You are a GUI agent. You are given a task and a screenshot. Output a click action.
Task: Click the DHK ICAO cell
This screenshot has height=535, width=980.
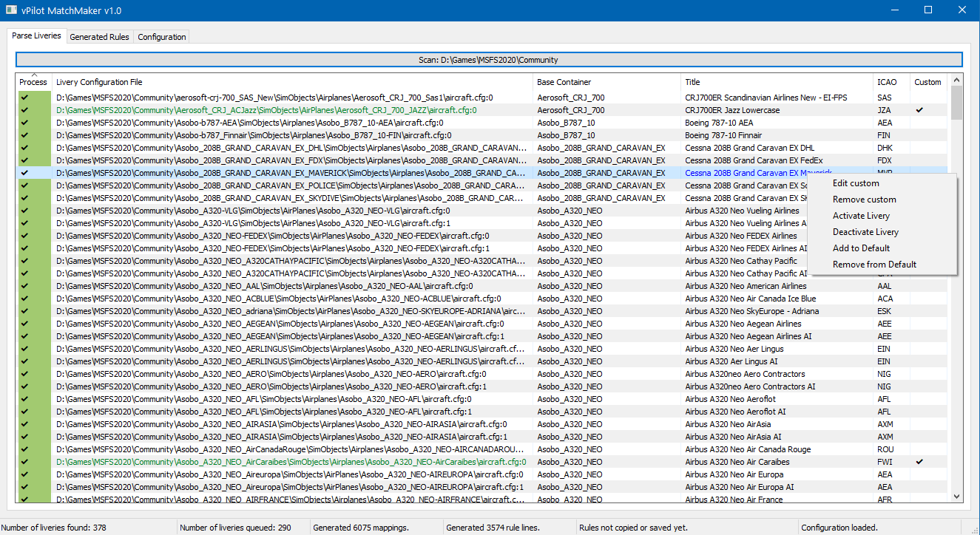(885, 148)
